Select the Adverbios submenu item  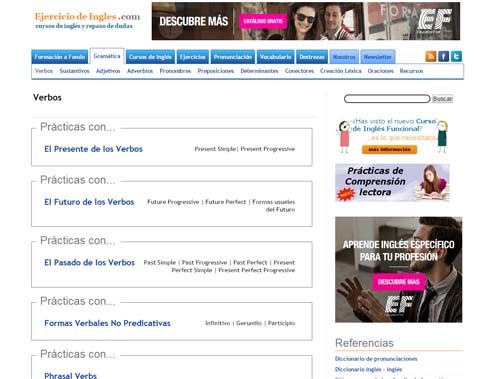tap(140, 71)
